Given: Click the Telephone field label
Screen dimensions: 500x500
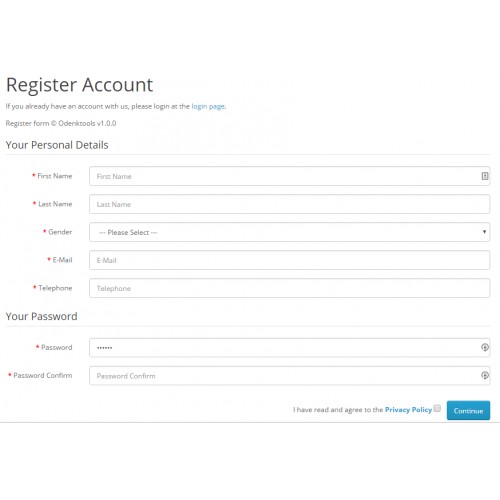Looking at the screenshot, I should coord(55,288).
